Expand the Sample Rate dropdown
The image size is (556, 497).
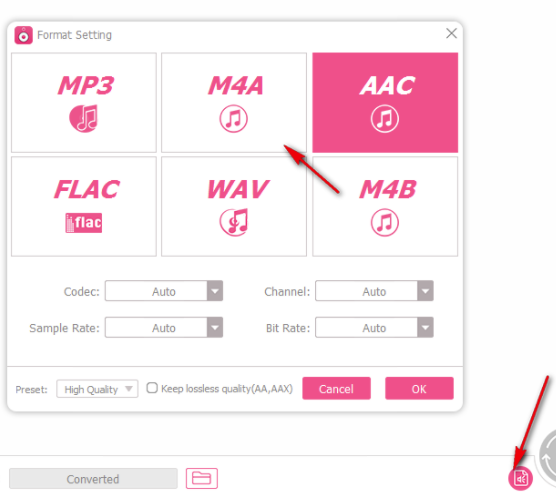(164, 328)
